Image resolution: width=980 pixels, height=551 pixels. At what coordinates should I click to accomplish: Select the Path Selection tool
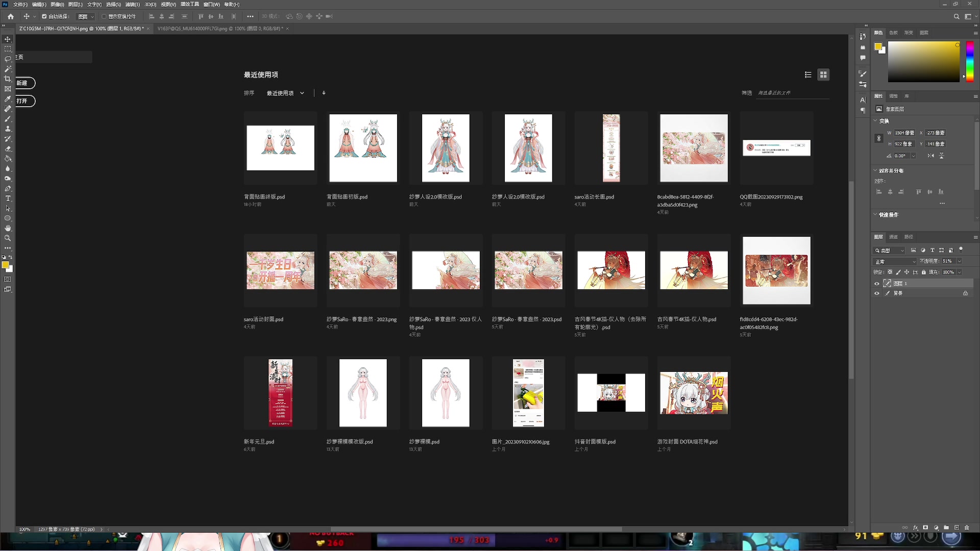coord(8,209)
